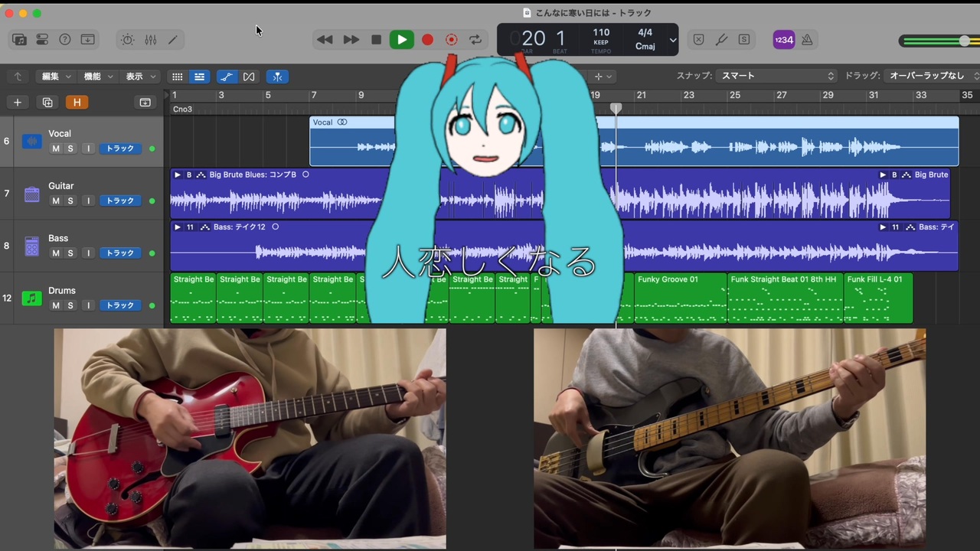The width and height of the screenshot is (980, 551).
Task: Expand the Bass テイク12 take folder triangle
Action: pyautogui.click(x=178, y=227)
